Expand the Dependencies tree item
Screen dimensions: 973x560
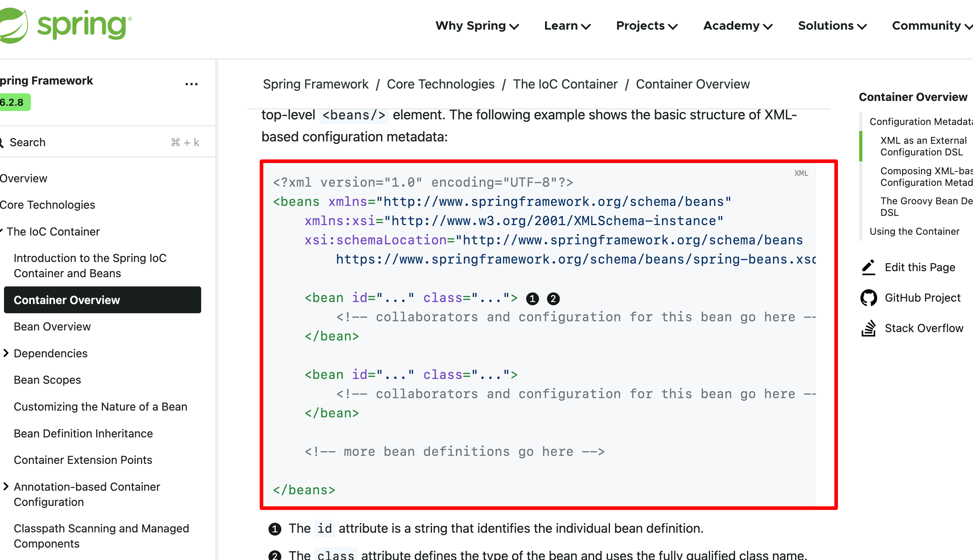[6, 353]
